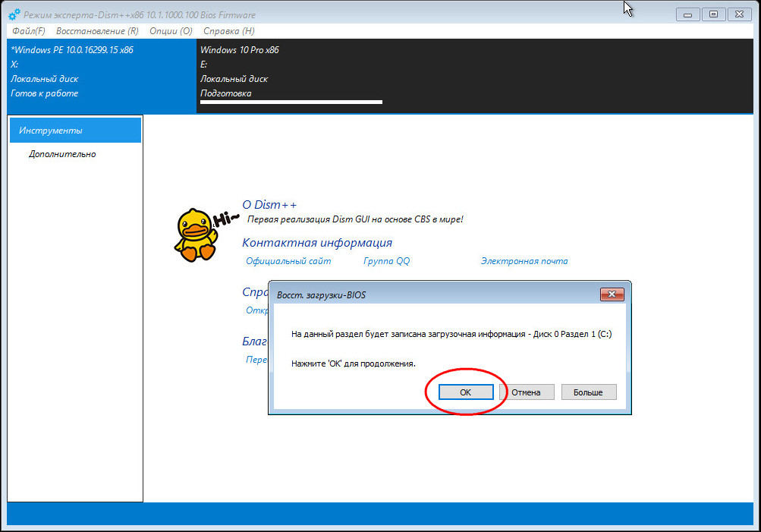
Task: Minimize the Dism++ window
Action: click(x=687, y=14)
